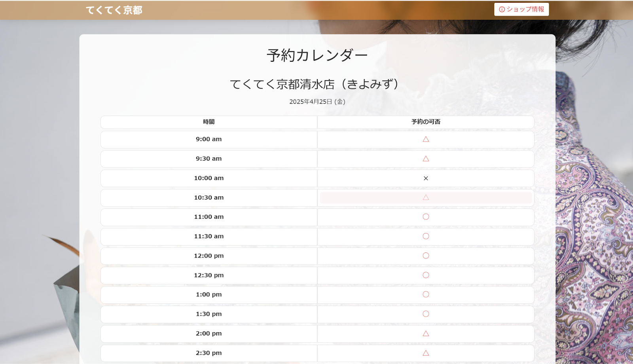Click the 11:00 am time cell
633x364 pixels.
(x=209, y=217)
